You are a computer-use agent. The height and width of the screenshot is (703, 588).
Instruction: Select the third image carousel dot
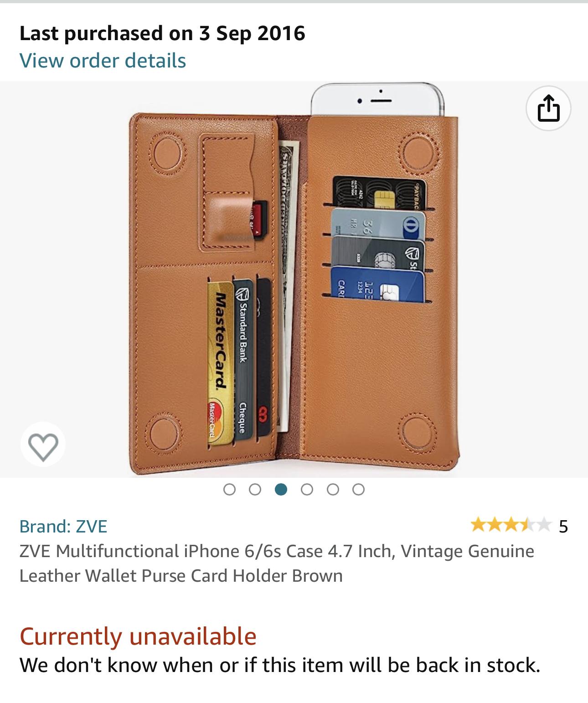281,490
